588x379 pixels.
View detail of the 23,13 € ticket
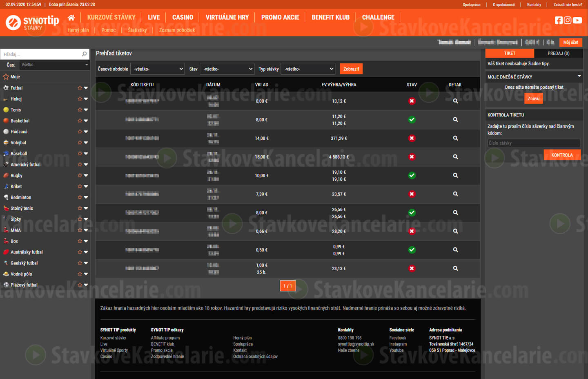[455, 268]
